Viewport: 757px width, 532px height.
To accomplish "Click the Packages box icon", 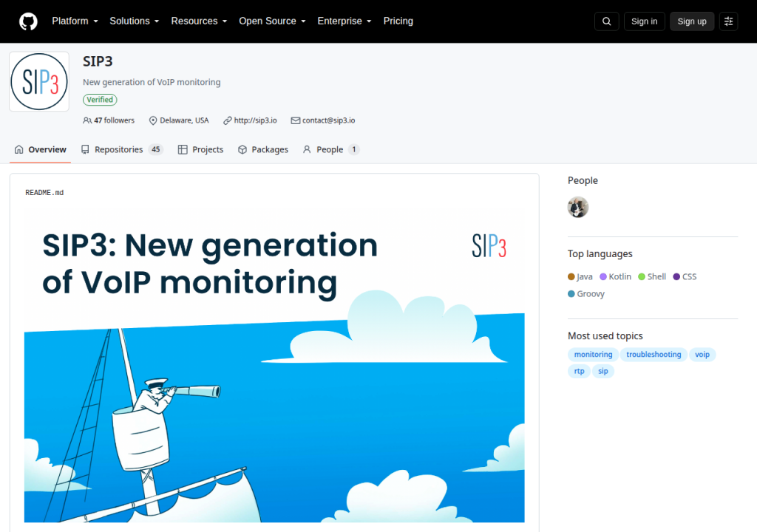I will (x=242, y=149).
